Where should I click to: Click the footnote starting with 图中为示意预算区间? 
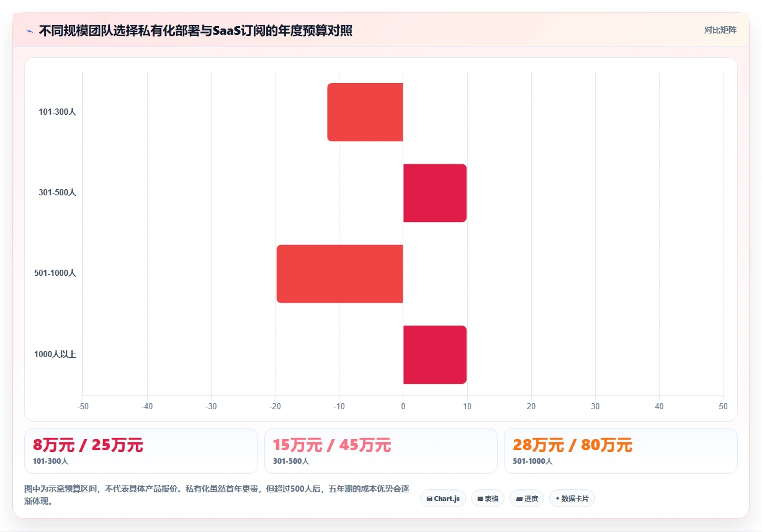click(x=217, y=495)
